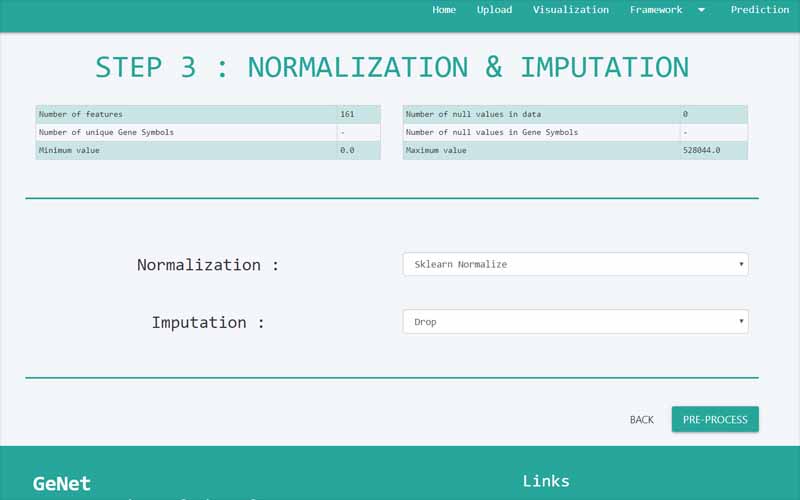Click the Step 3 Normalization & Imputation heading
The width and height of the screenshot is (800, 500).
point(392,67)
